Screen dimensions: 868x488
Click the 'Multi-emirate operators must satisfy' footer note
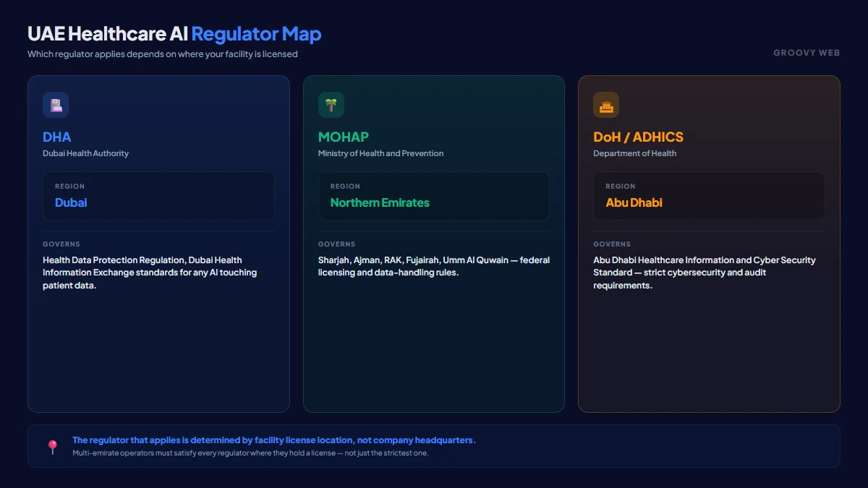pyautogui.click(x=250, y=453)
